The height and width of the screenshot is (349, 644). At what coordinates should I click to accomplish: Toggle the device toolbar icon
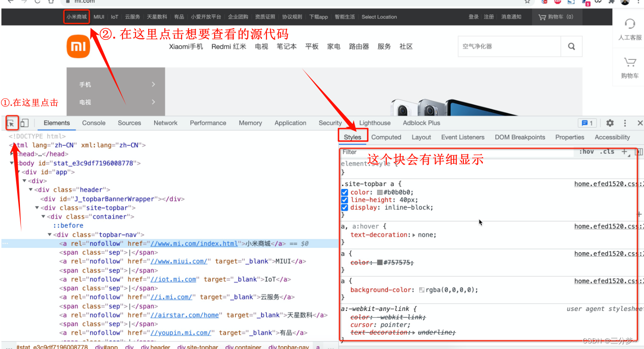pos(24,123)
